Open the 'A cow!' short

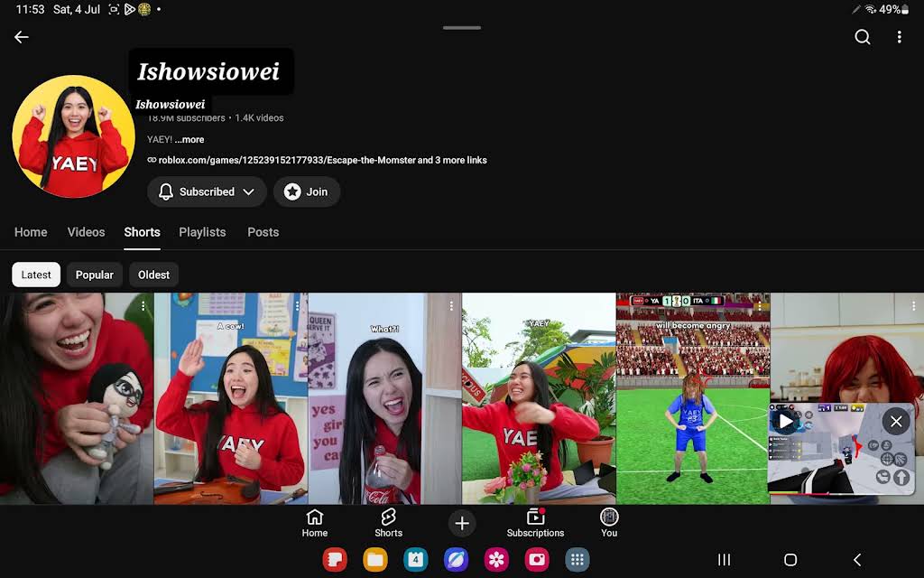point(231,398)
